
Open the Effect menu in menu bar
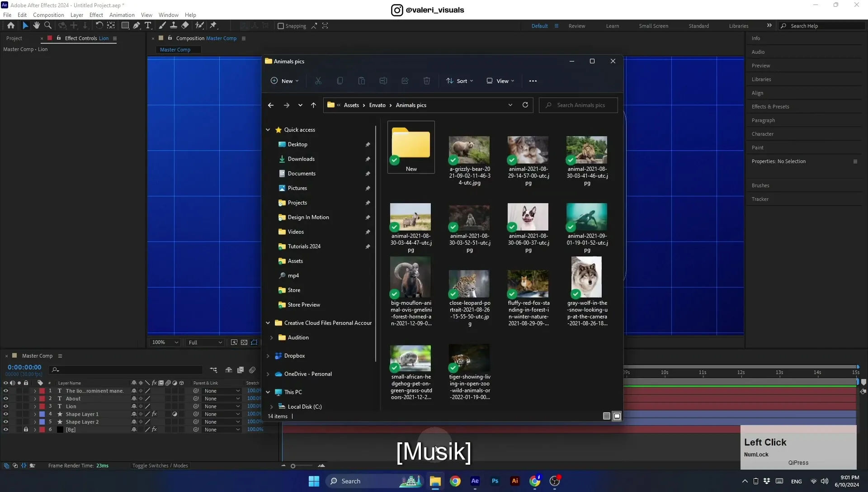point(96,15)
